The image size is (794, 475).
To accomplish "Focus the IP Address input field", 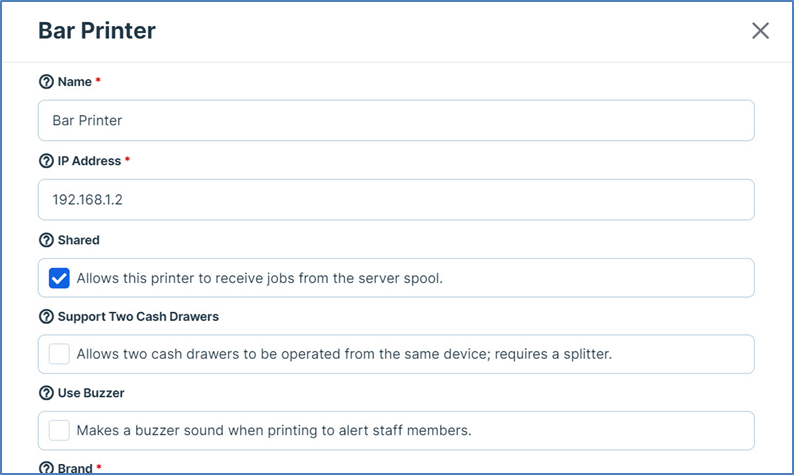I will [396, 199].
